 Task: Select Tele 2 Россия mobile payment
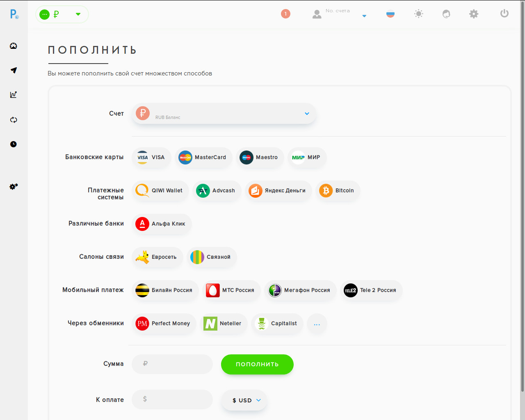pyautogui.click(x=371, y=290)
